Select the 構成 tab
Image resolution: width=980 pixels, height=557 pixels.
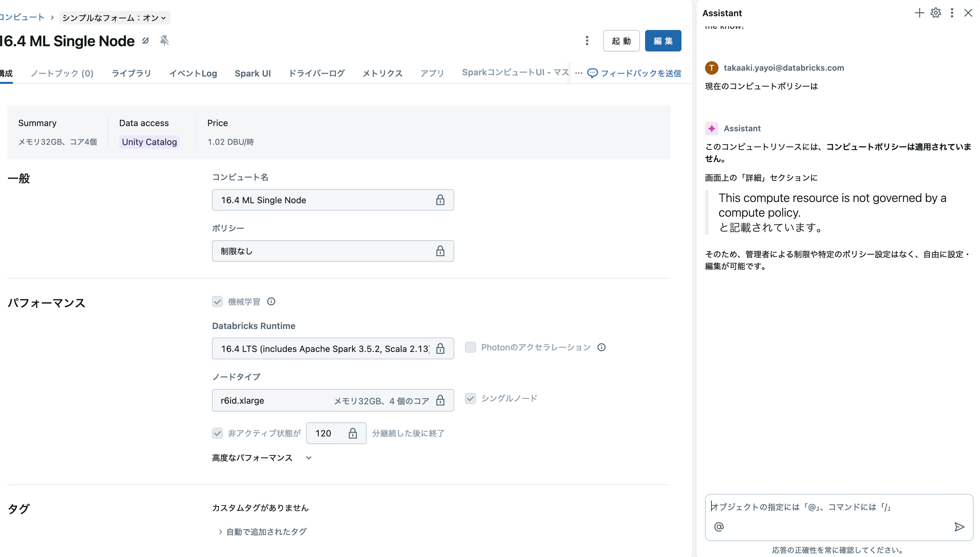pyautogui.click(x=6, y=73)
